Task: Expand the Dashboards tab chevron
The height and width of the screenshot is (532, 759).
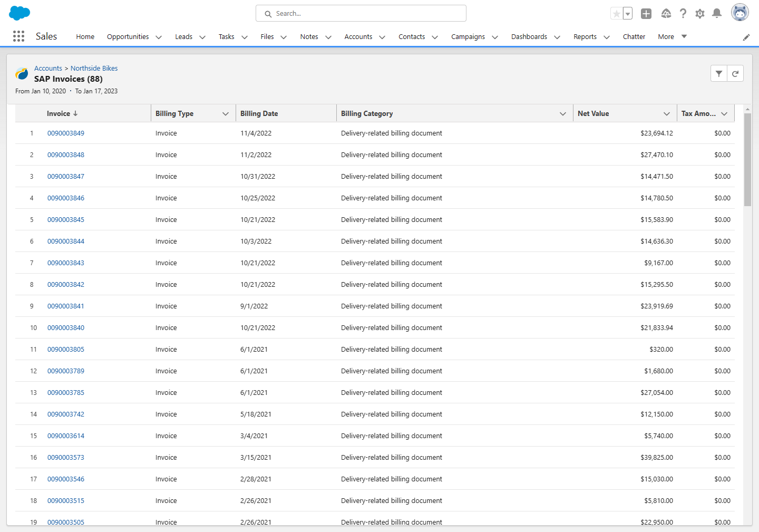Action: [557, 37]
